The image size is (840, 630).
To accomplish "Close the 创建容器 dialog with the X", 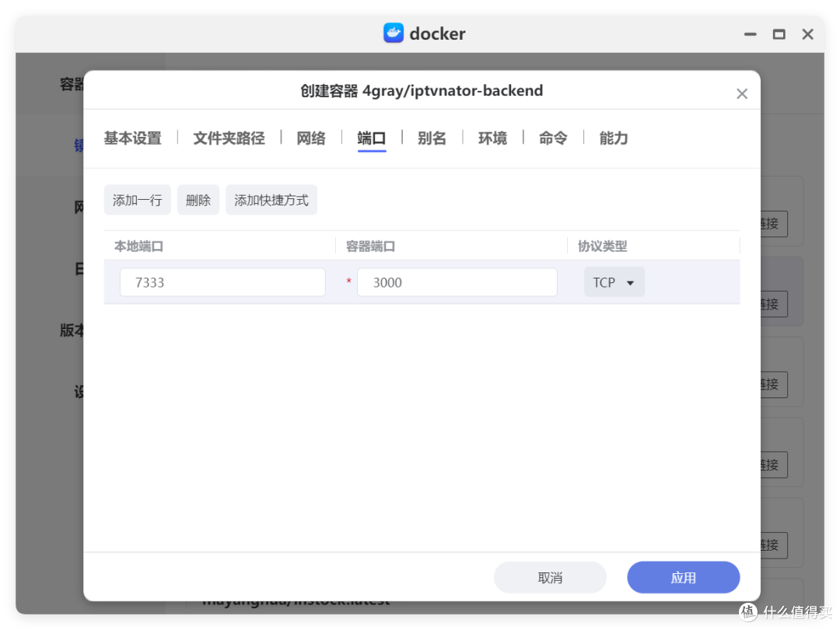I will [742, 94].
